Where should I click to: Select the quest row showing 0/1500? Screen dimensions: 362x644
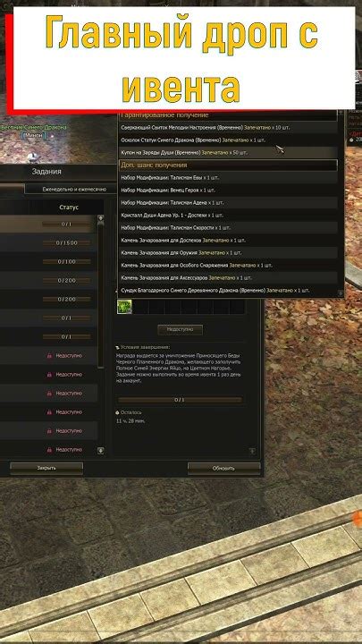(48, 242)
